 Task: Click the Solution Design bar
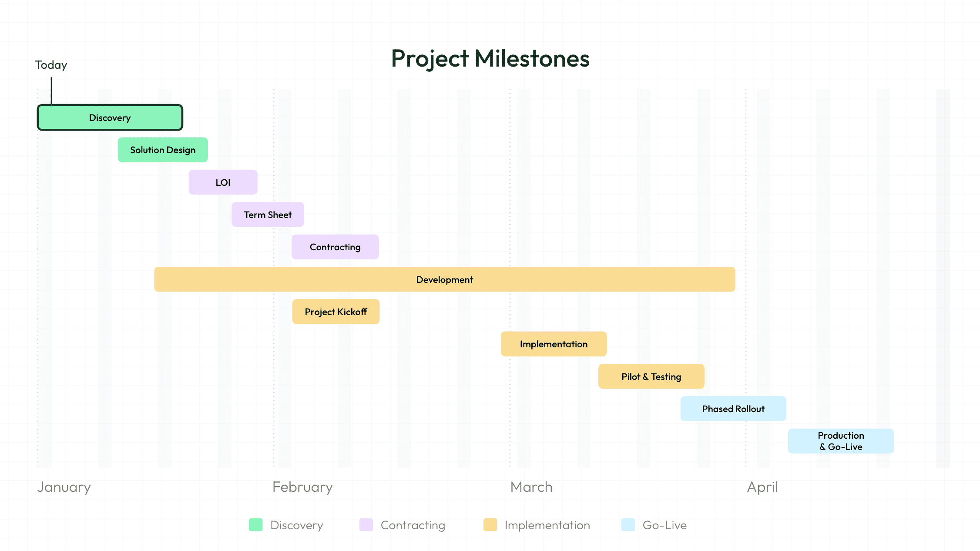point(163,150)
